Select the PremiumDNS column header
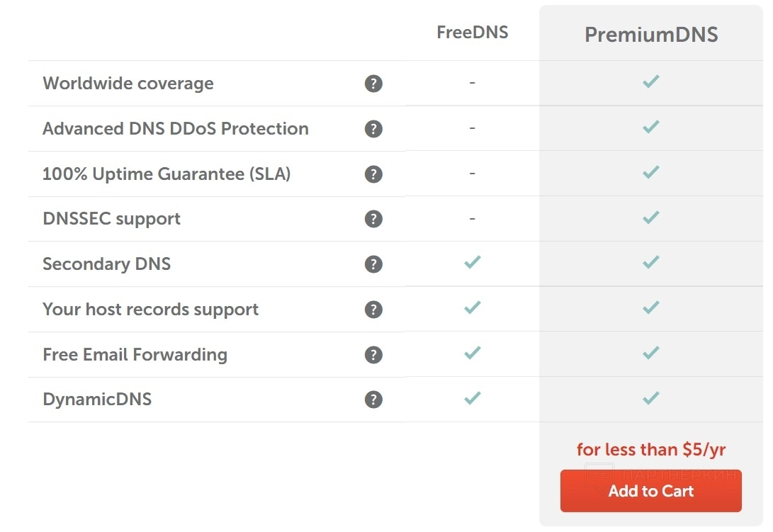The image size is (773, 532). tap(650, 35)
